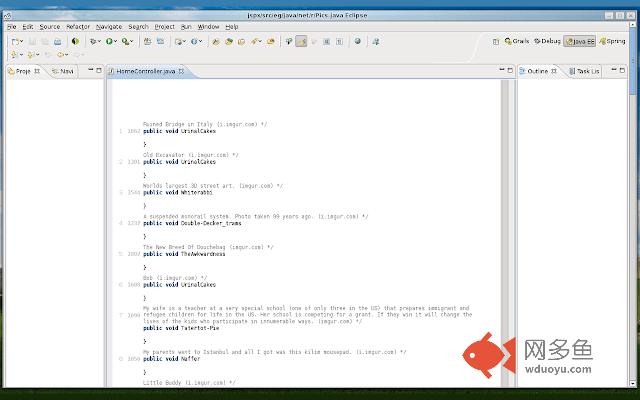Open the Debug configurations dropdown arrow
Screen dimensions: 640x400
point(99,41)
